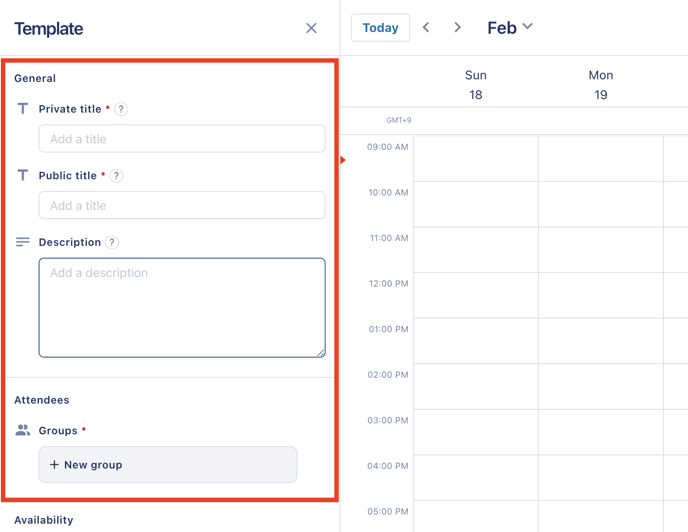Click the Description lines icon

point(23,242)
